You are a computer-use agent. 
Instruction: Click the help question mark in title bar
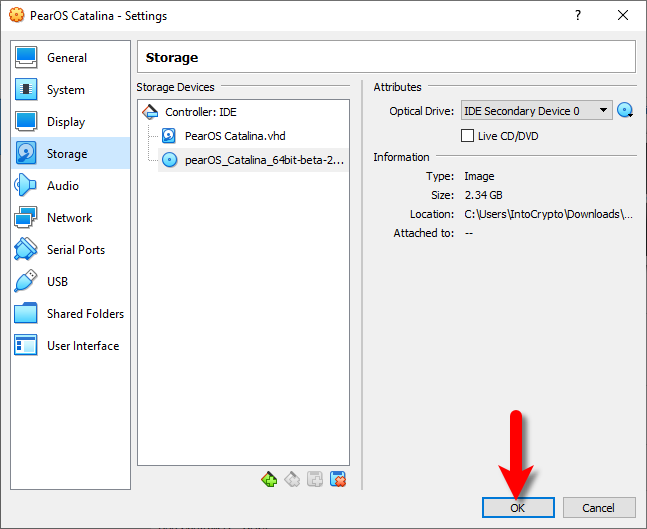[x=578, y=16]
